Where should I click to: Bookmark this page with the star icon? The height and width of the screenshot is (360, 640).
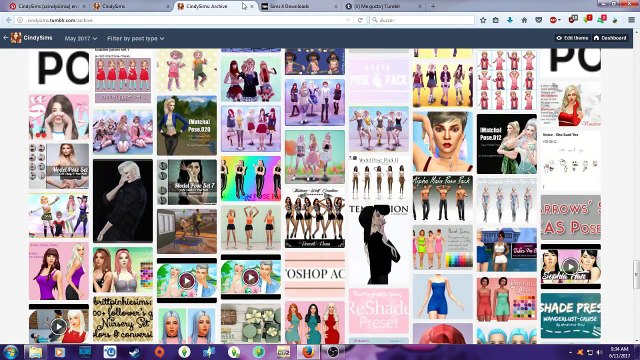click(x=483, y=20)
